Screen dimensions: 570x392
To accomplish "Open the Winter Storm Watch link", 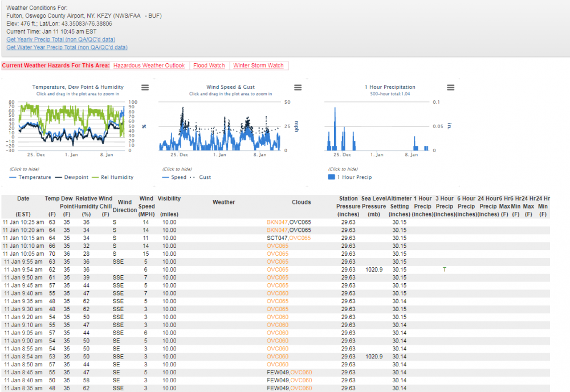I will click(258, 66).
